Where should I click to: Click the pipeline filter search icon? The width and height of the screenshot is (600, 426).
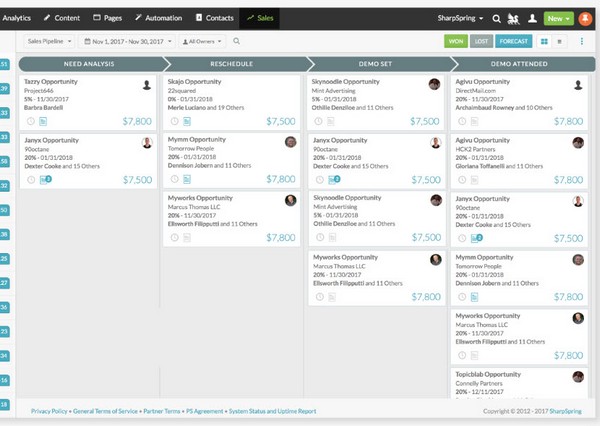coord(236,41)
